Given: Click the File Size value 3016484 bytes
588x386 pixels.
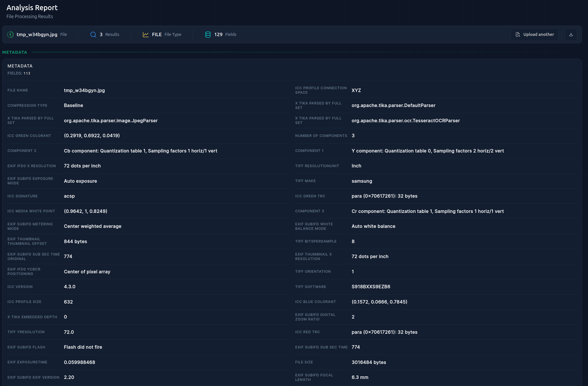Looking at the screenshot, I should 369,362.
